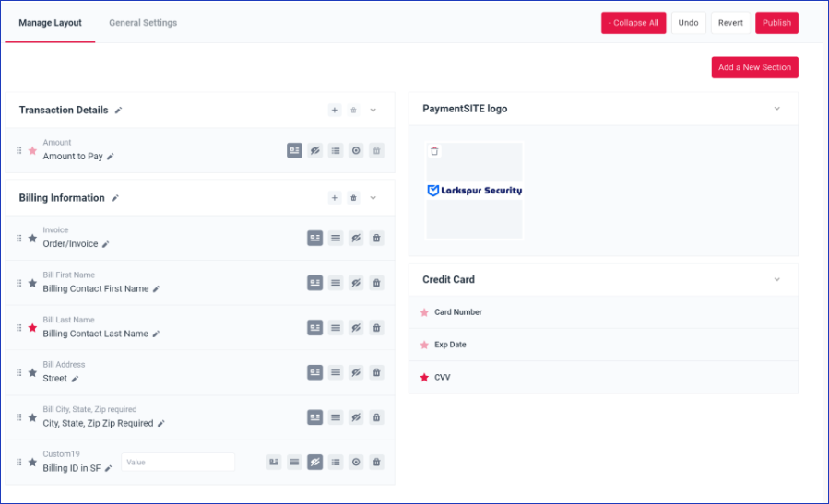Set Billing ID in SF as radio option
This screenshot has height=504, width=829.
(x=356, y=463)
